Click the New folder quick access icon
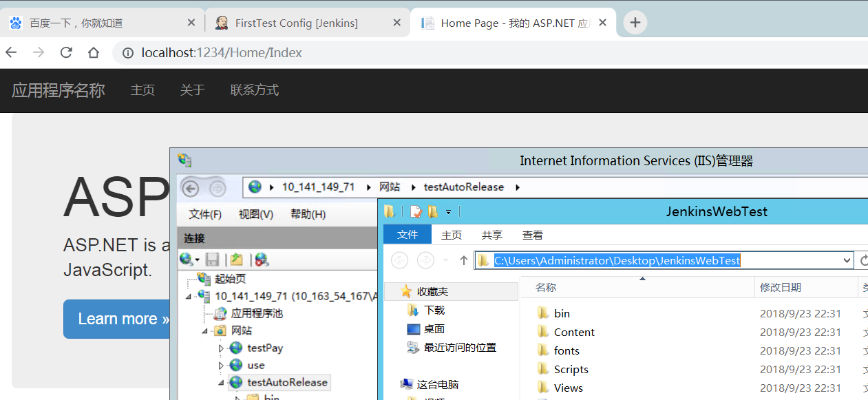868x400 pixels. tap(433, 211)
